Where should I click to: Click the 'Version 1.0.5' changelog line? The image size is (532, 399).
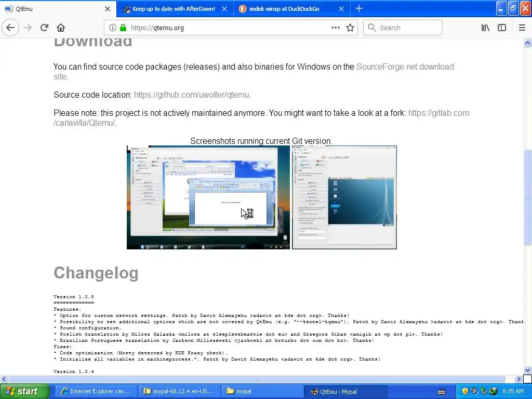74,297
